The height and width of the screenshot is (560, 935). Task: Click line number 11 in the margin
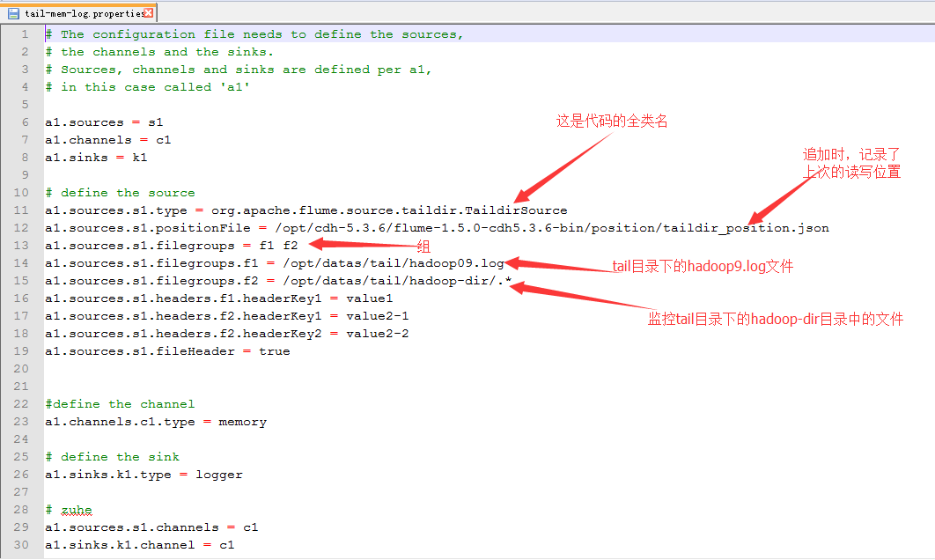click(21, 210)
